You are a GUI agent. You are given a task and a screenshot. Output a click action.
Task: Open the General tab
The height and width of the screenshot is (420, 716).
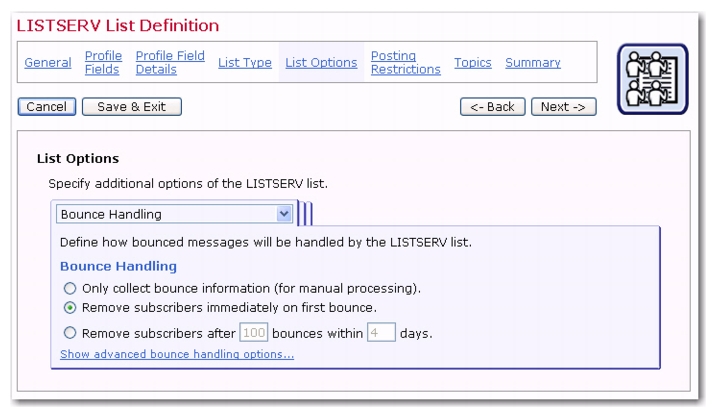point(48,63)
